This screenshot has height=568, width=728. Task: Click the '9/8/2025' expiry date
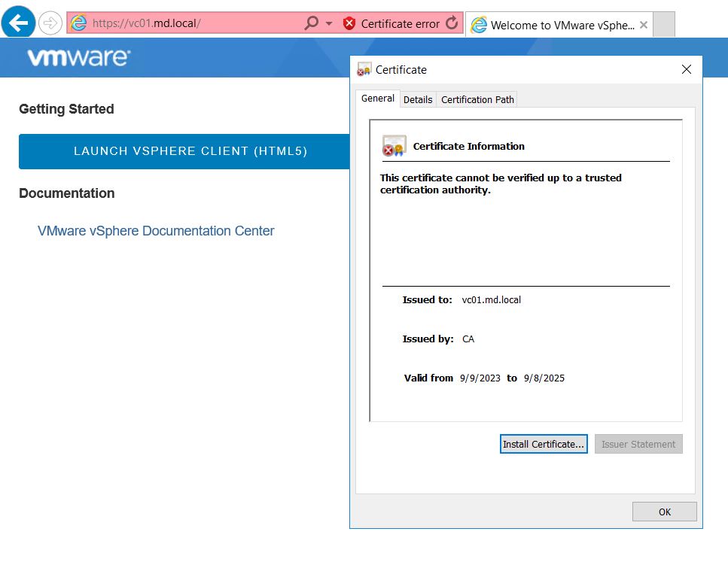[x=544, y=378]
